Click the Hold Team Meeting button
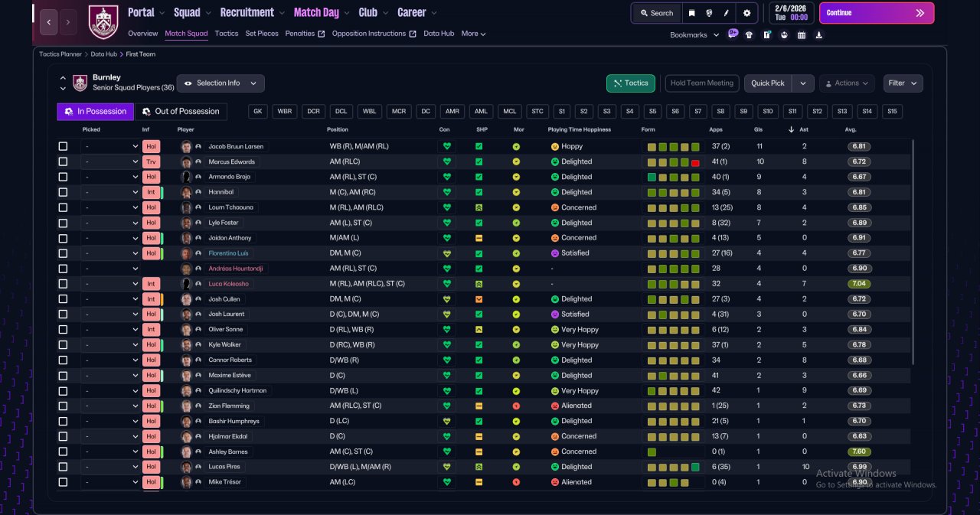The width and height of the screenshot is (980, 515). tap(702, 83)
